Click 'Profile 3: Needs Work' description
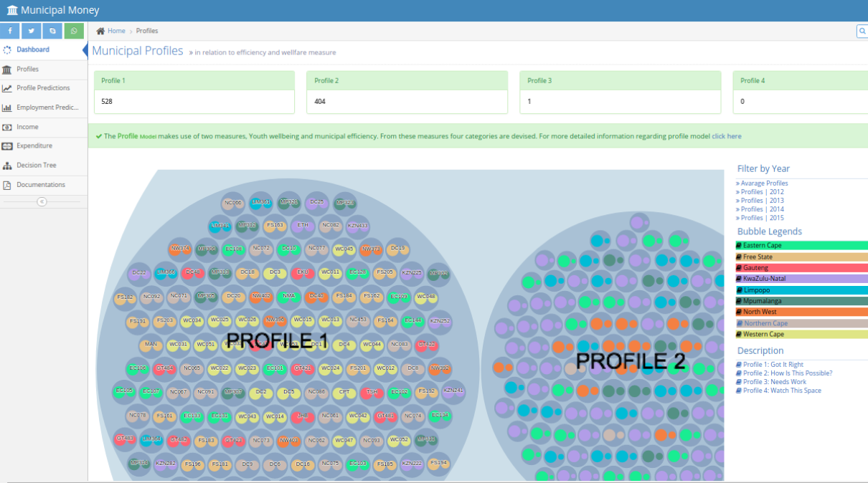The image size is (868, 483). 775,382
